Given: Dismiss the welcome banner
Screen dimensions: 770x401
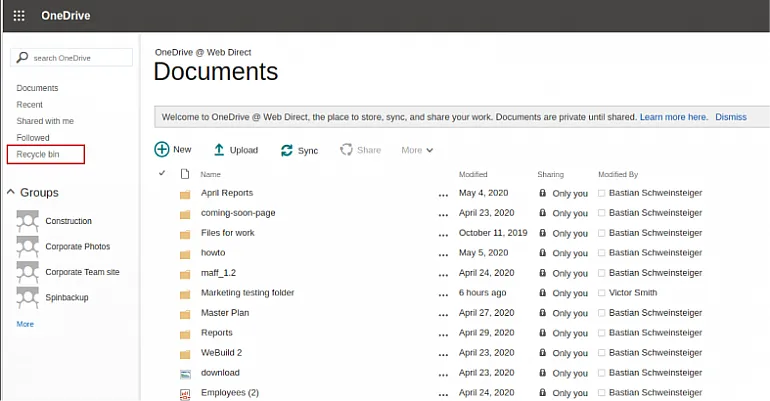Looking at the screenshot, I should pyautogui.click(x=730, y=117).
